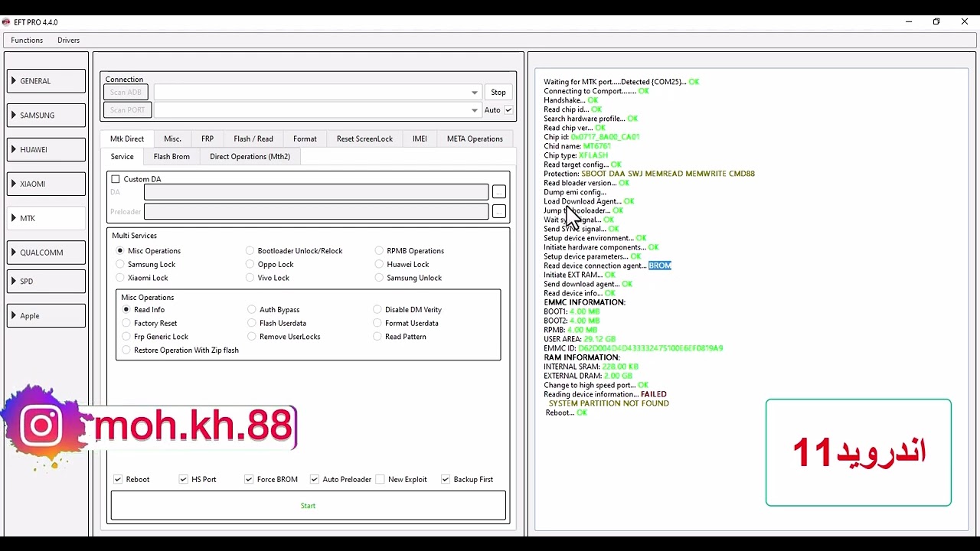Switch to the Mtk Direct tab
980x551 pixels.
127,139
